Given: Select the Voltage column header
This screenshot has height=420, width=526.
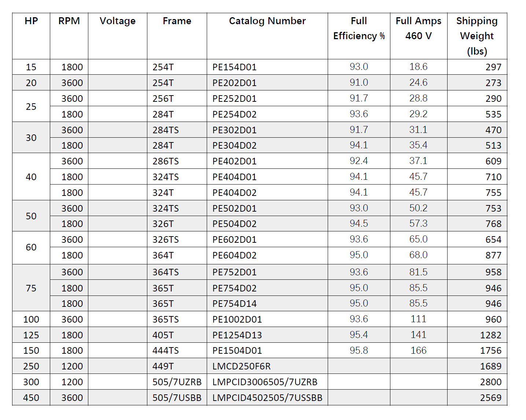Looking at the screenshot, I should point(118,21).
